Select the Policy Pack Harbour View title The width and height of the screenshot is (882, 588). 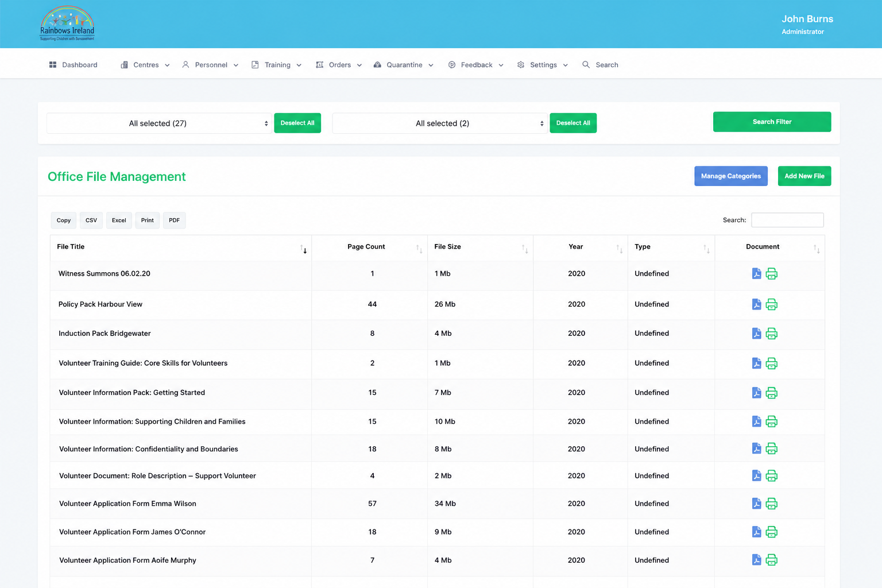point(100,304)
